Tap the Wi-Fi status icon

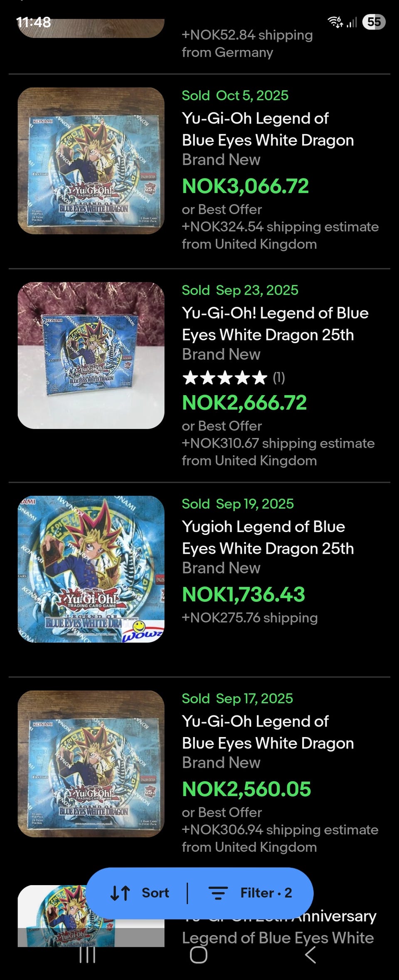(335, 22)
